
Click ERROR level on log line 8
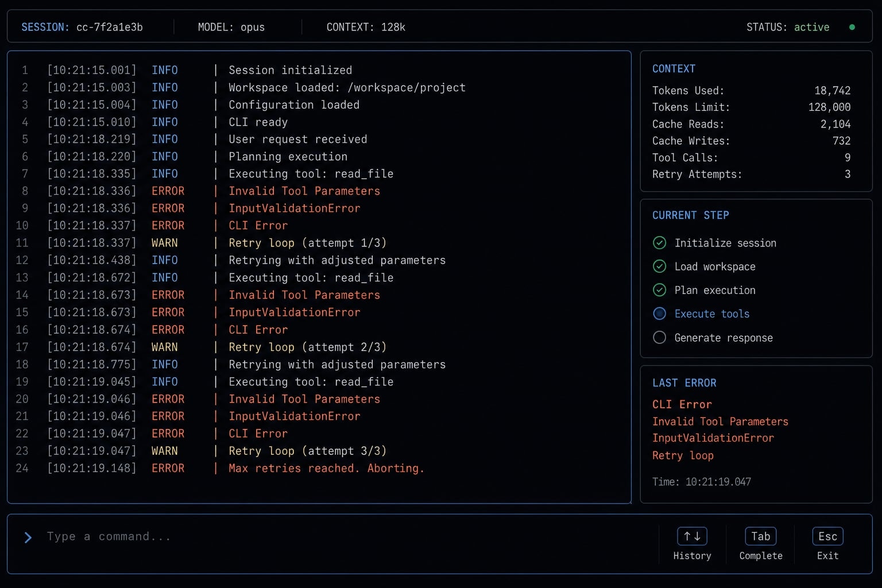pos(168,191)
